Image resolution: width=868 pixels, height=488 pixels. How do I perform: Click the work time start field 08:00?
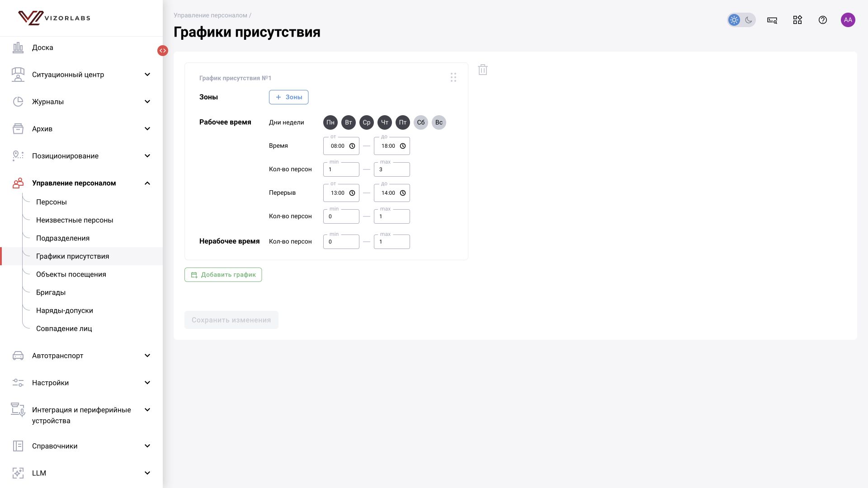[x=341, y=146]
